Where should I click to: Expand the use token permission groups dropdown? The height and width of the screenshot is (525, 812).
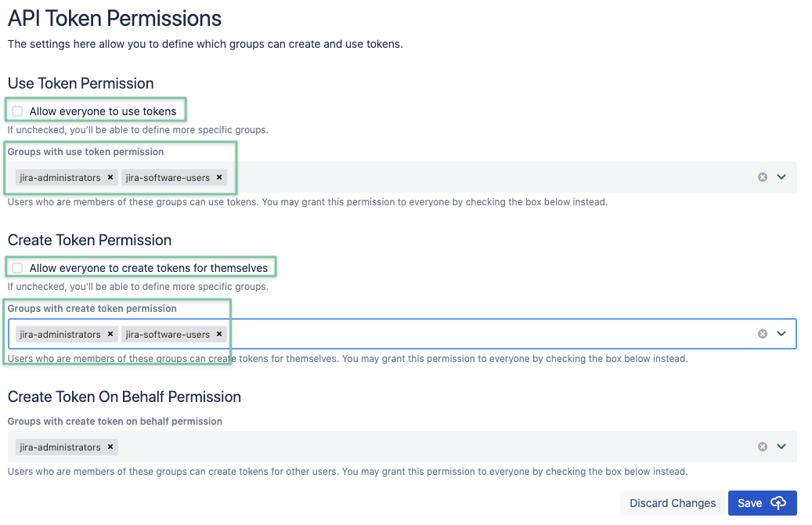point(781,177)
